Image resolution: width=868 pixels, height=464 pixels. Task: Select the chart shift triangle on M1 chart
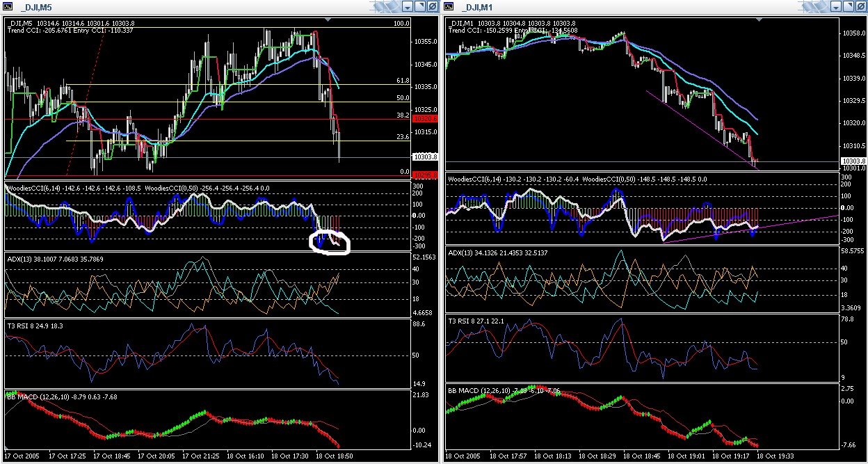pyautogui.click(x=759, y=20)
